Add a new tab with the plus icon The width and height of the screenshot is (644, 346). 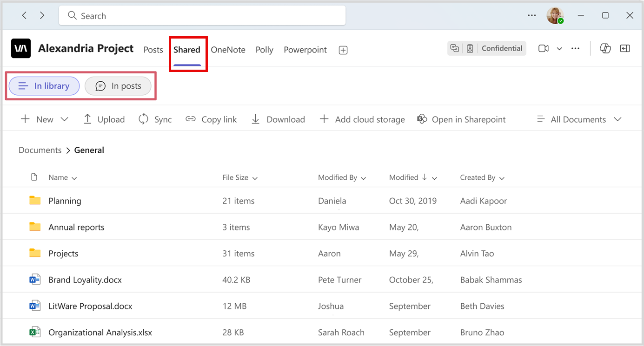(343, 50)
